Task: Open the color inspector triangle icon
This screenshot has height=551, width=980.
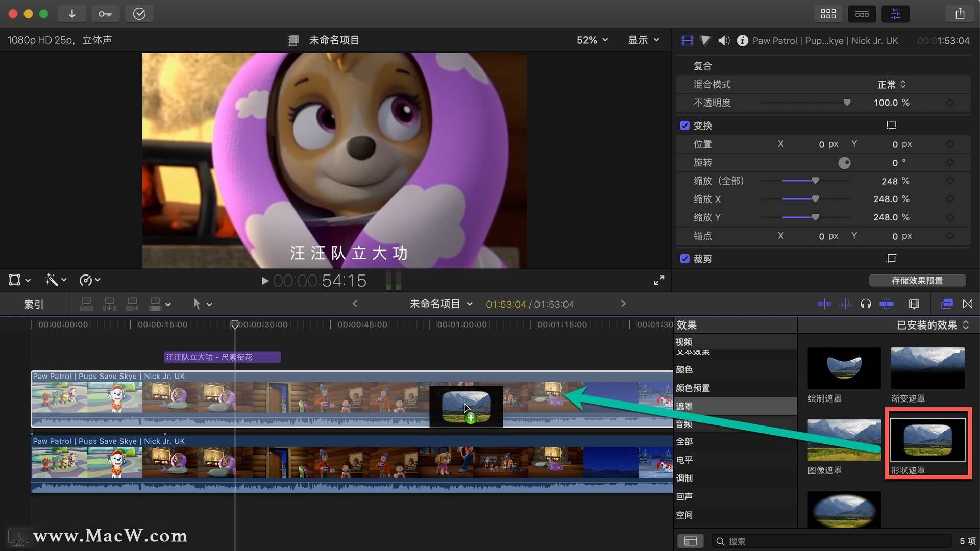Action: [705, 40]
